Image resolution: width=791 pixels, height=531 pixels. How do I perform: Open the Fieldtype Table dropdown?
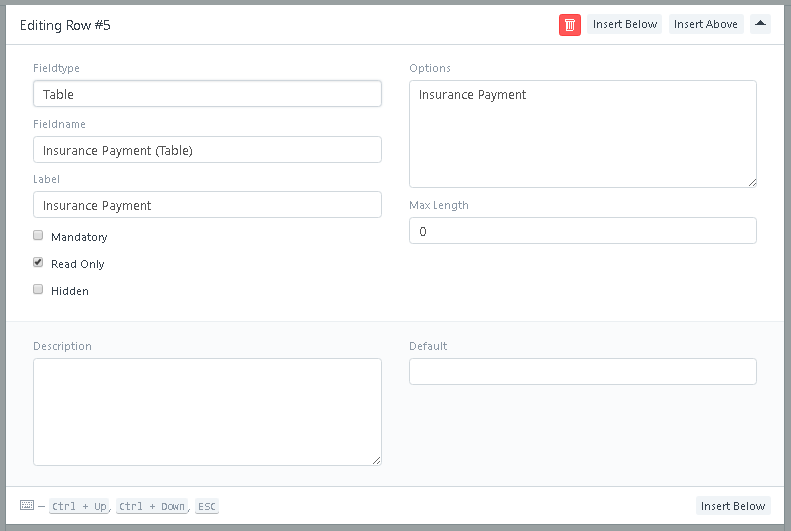207,94
